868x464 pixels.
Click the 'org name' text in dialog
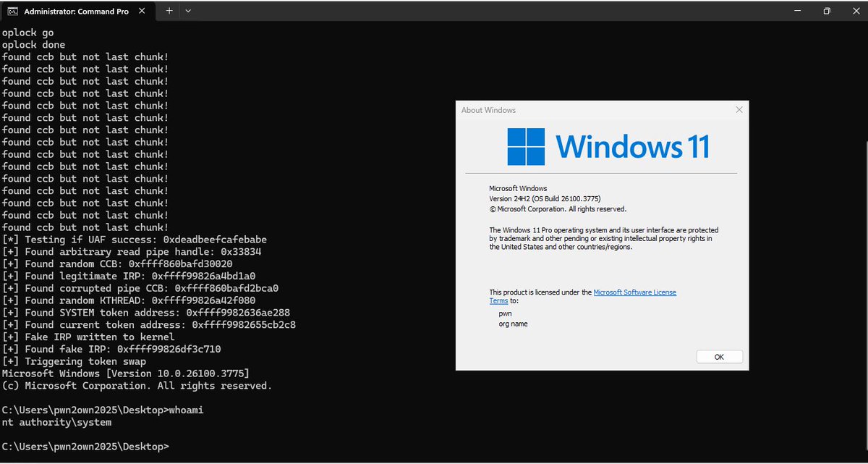coord(513,324)
